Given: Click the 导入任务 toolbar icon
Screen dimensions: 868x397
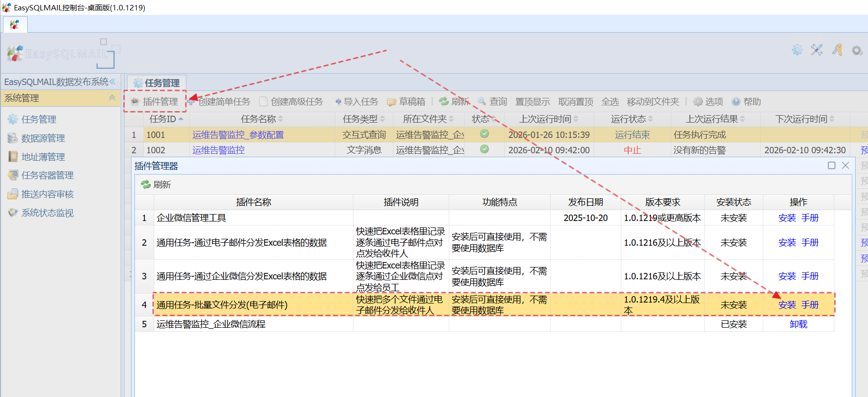Looking at the screenshot, I should [338, 102].
